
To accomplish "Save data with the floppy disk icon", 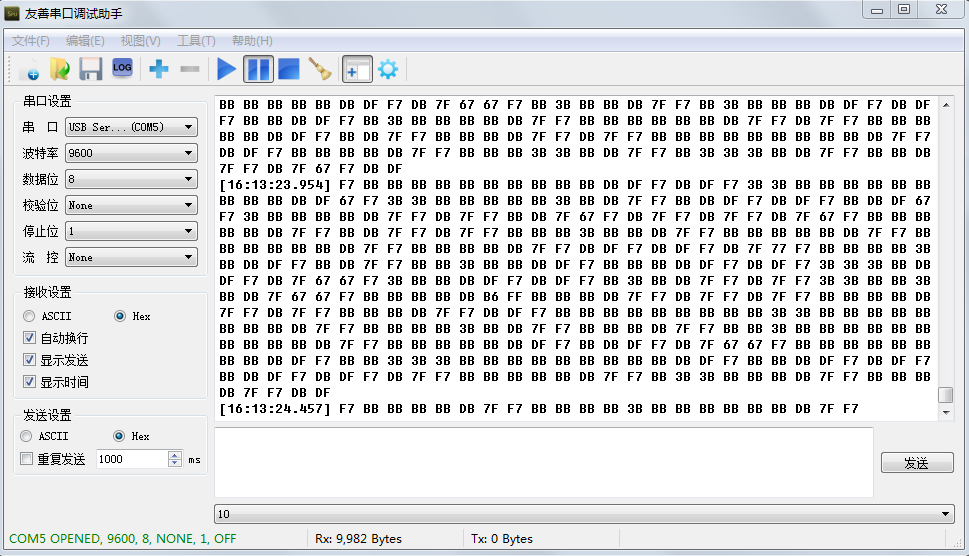I will [x=91, y=69].
